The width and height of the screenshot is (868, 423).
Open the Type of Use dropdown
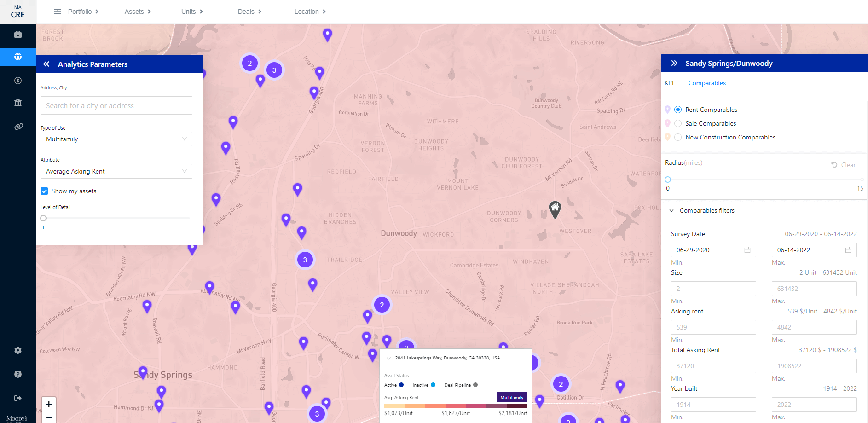click(x=116, y=139)
